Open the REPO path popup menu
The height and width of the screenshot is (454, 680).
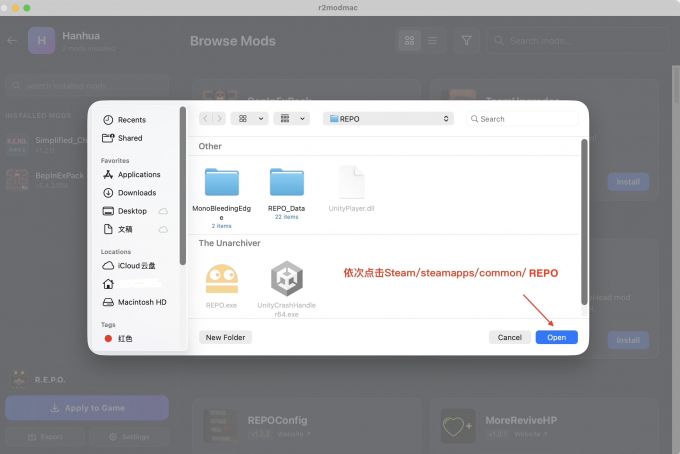click(388, 119)
